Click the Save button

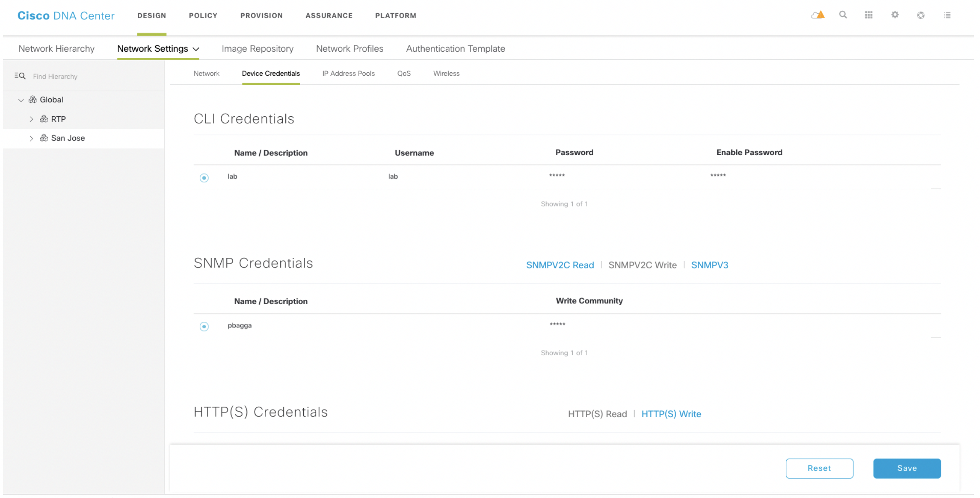[907, 468]
